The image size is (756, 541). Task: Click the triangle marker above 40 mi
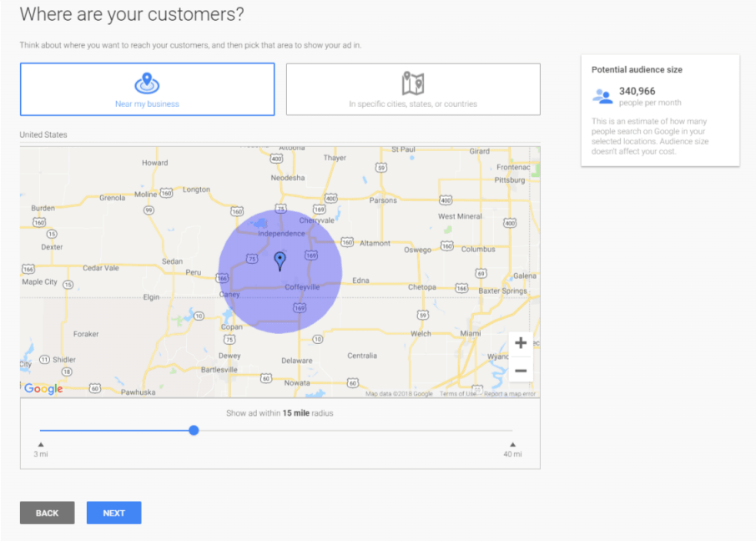[512, 444]
